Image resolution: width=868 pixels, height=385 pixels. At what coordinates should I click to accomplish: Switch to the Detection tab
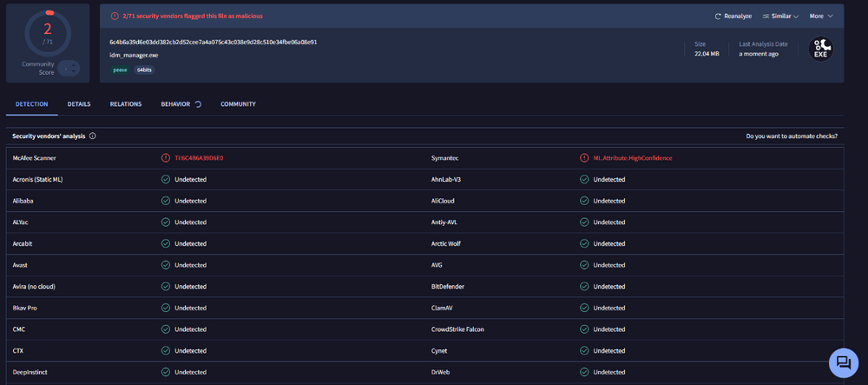[31, 104]
